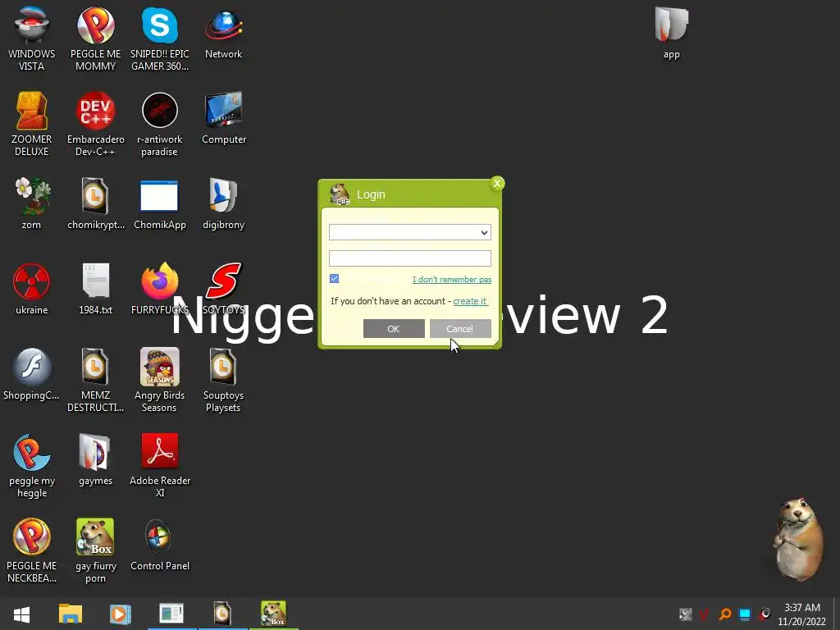Close the Login dialog with the X
Screen dimensions: 840x630
(497, 184)
